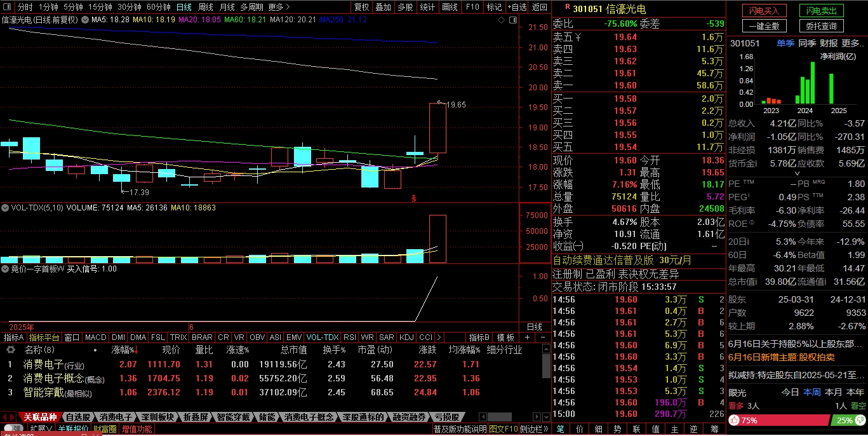Select the KDJ indicator tab
The image size is (868, 436).
coord(406,337)
